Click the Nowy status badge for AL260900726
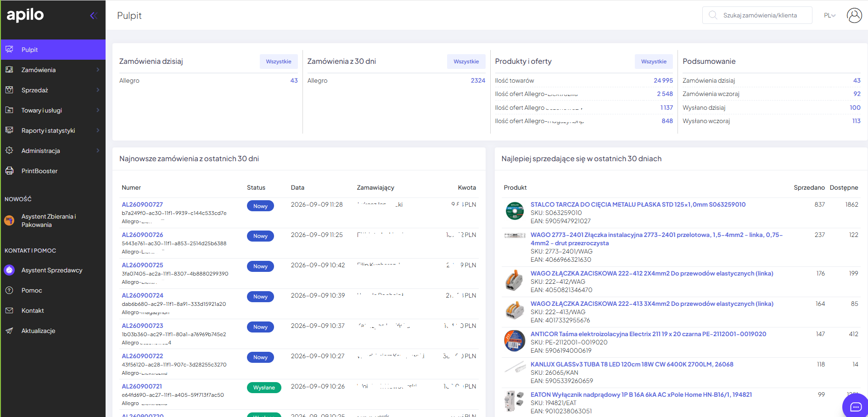The height and width of the screenshot is (417, 868). (260, 236)
